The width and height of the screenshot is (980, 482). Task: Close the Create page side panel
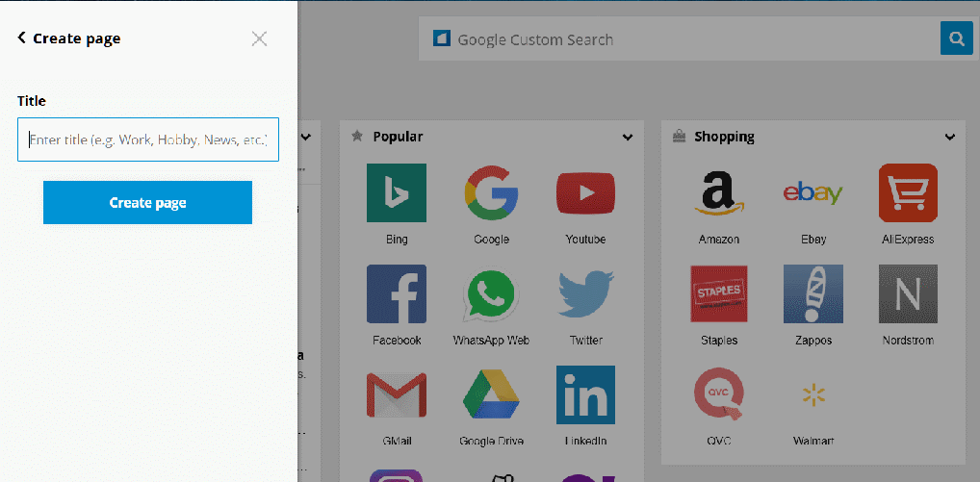coord(259,38)
